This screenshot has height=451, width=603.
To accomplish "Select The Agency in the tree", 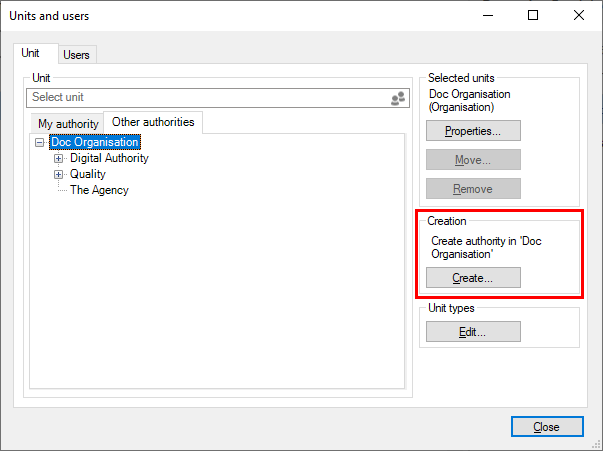I will pyautogui.click(x=99, y=190).
